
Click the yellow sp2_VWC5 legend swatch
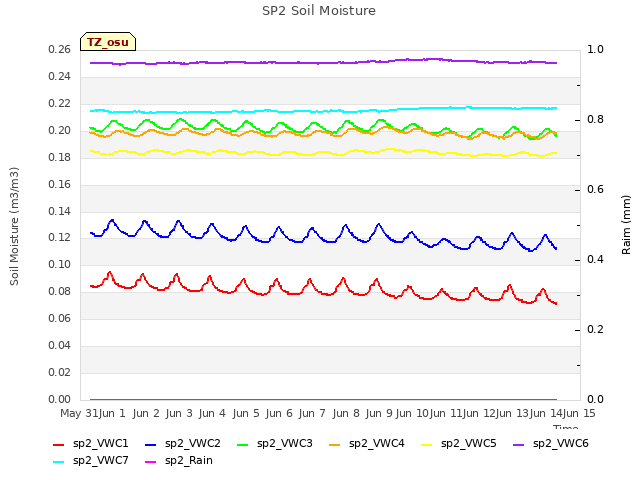427,444
